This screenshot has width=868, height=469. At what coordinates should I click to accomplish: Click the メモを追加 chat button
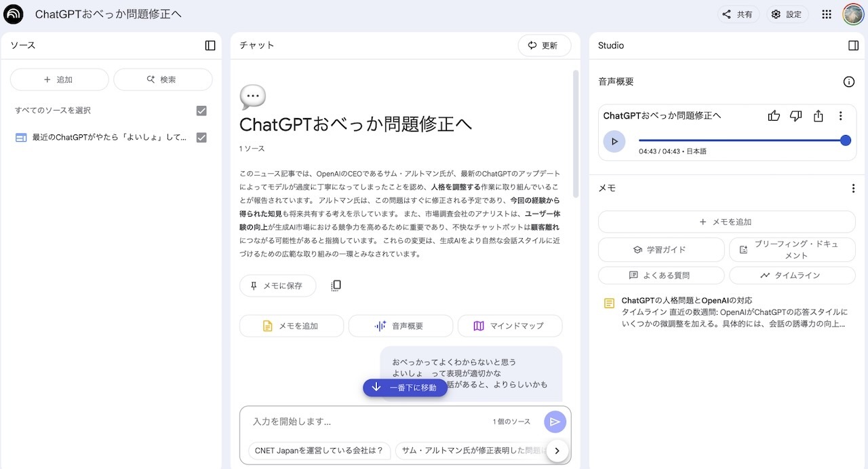292,326
